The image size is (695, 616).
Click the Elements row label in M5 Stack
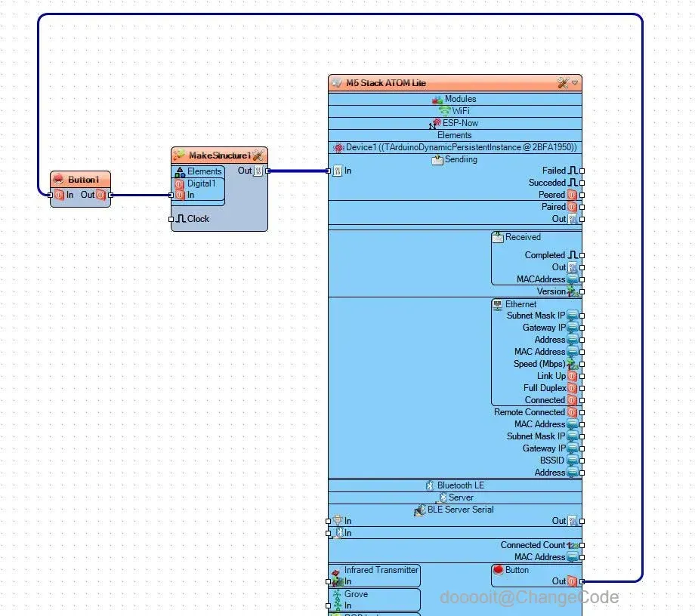click(x=455, y=135)
